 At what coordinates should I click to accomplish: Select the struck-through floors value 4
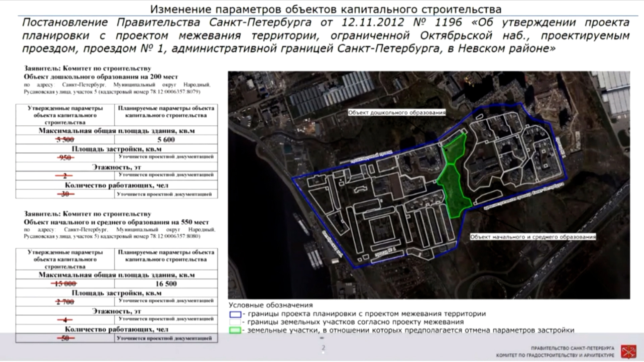tap(65, 320)
